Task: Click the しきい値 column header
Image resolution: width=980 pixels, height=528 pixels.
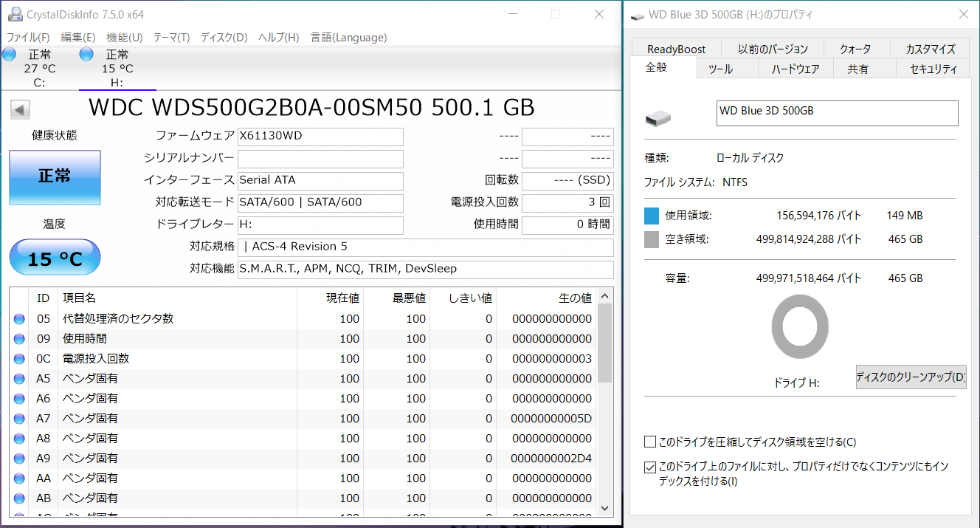Action: click(470, 298)
